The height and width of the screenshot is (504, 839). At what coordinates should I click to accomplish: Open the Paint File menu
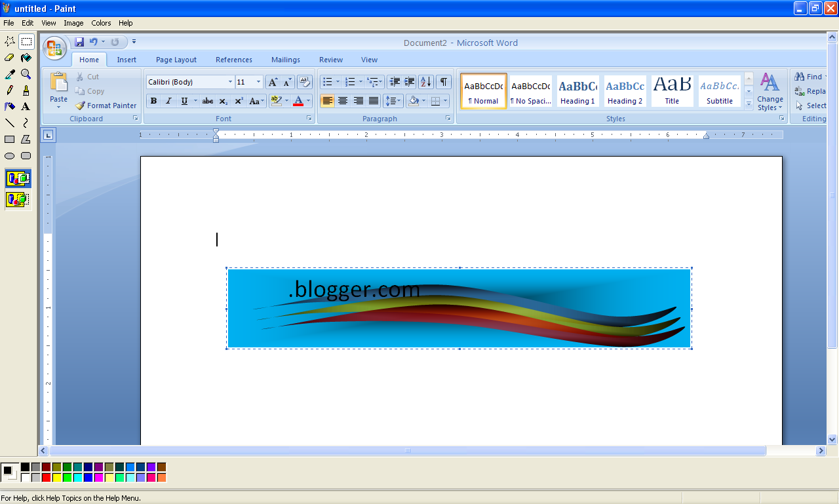click(x=9, y=23)
